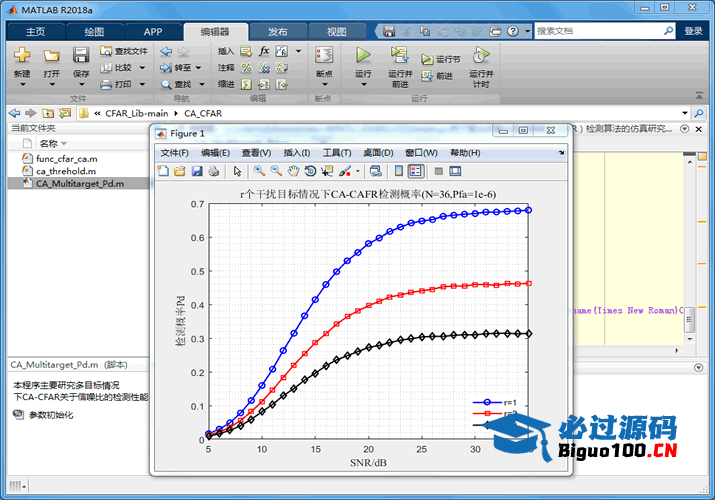Switch to Plots (绘图) tab

[x=94, y=32]
